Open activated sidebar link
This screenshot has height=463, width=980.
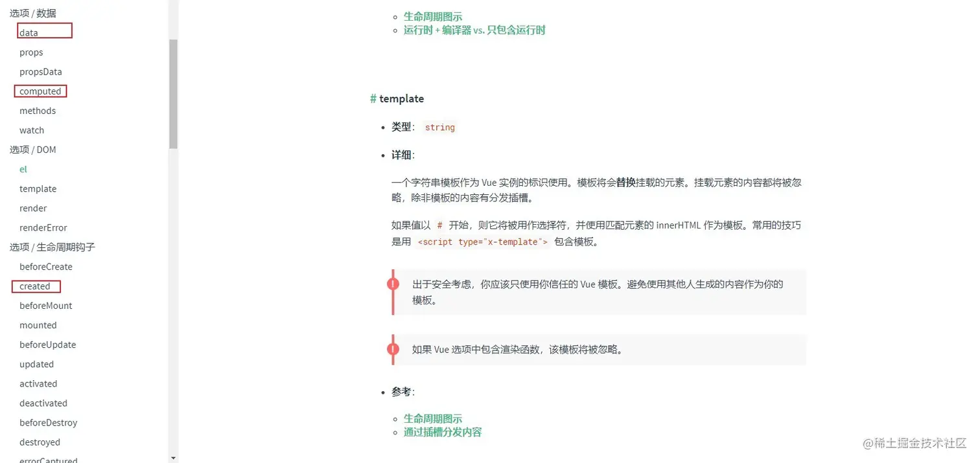(38, 383)
